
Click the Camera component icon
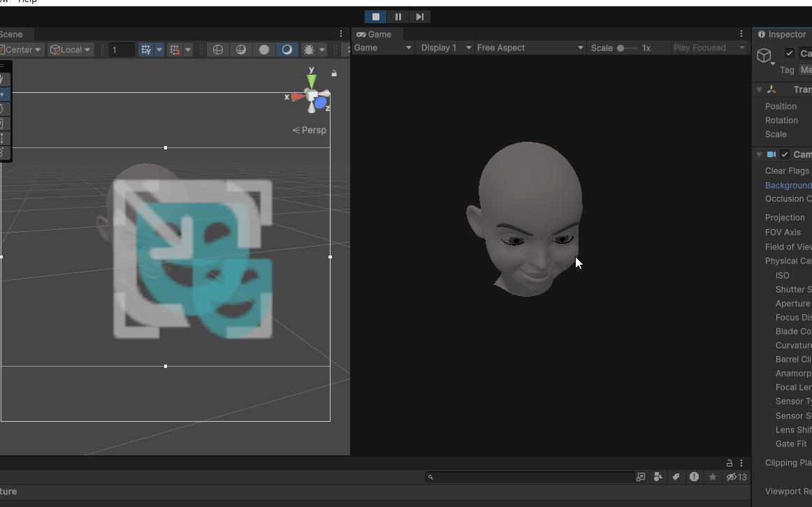click(x=771, y=154)
